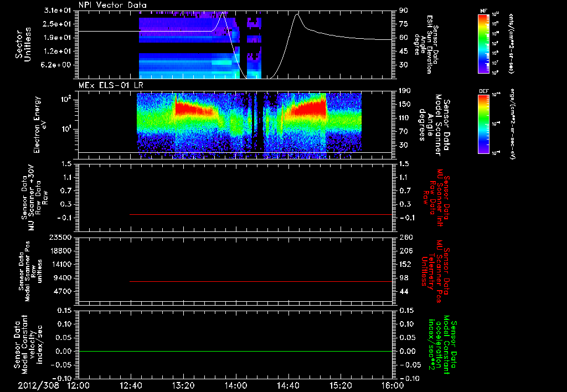Click the 'Sector Unitless' axis label
The image size is (567, 392).
tap(23, 44)
